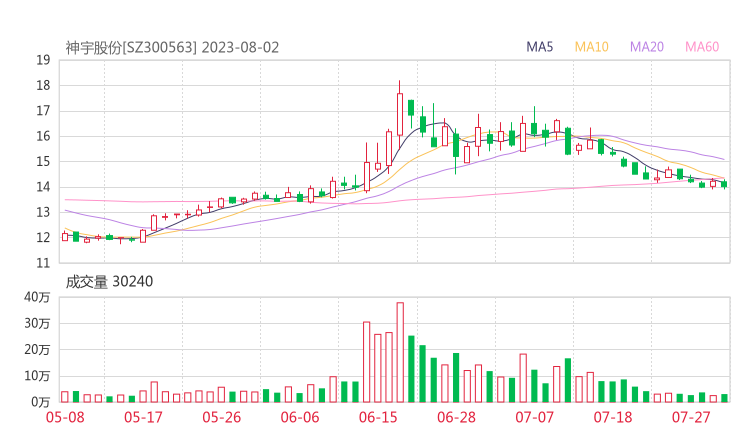Click the MA60 legend label

point(702,47)
